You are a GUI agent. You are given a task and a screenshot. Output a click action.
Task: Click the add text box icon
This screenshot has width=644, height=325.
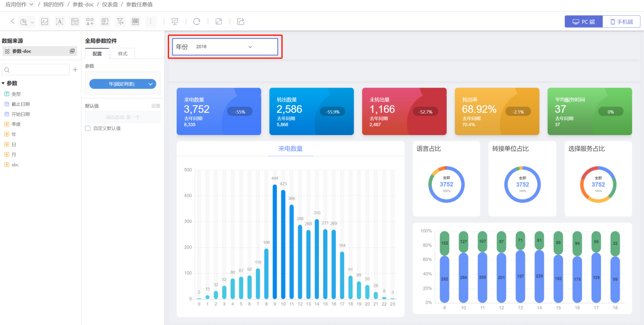click(x=59, y=21)
